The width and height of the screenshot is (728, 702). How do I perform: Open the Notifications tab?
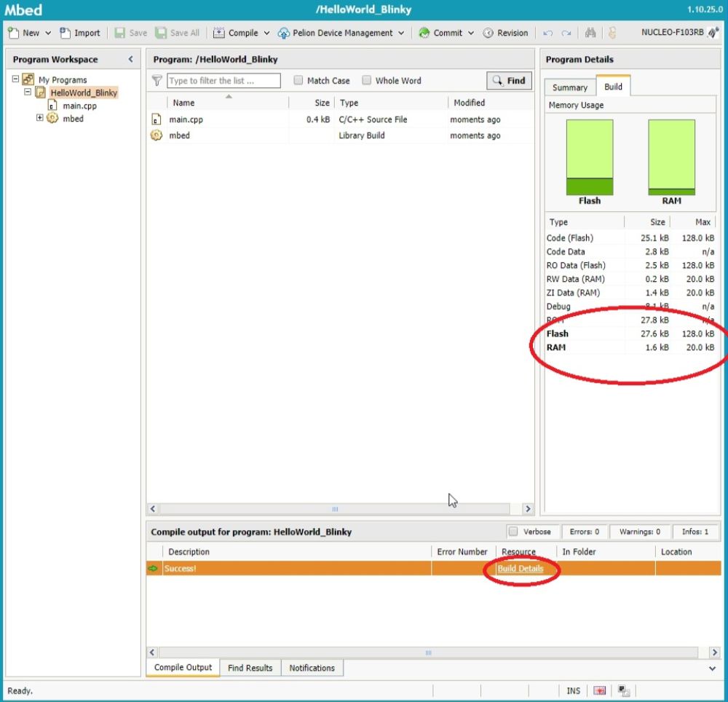312,668
